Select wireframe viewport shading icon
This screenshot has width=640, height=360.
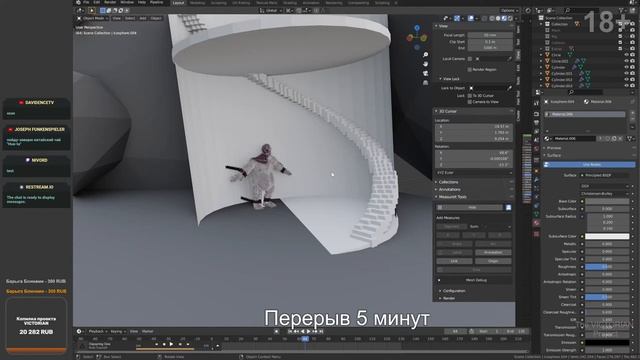tap(492, 18)
